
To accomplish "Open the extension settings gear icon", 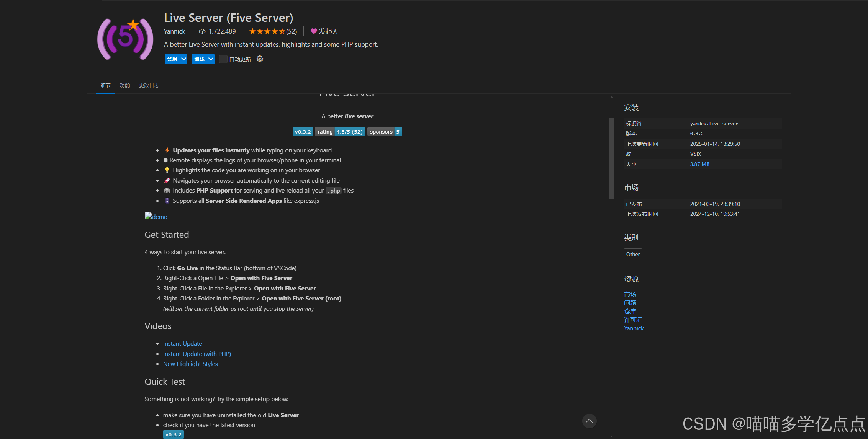I will point(260,59).
